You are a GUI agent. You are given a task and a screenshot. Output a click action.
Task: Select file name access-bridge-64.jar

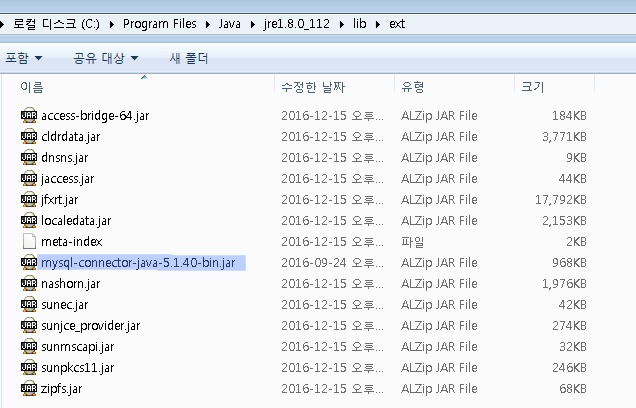click(x=95, y=116)
